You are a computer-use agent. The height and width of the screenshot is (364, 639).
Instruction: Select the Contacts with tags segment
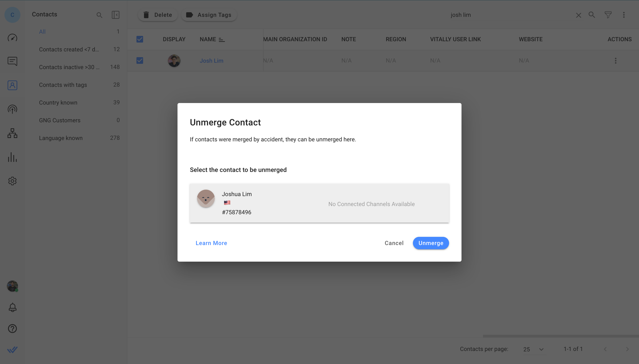point(63,85)
